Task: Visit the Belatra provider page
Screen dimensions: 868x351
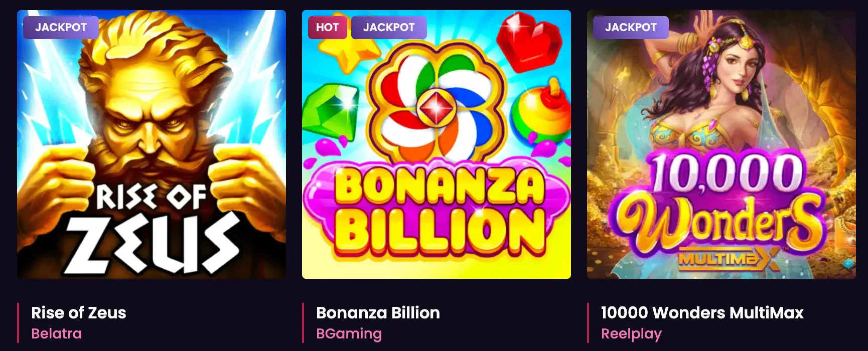Action: point(56,333)
